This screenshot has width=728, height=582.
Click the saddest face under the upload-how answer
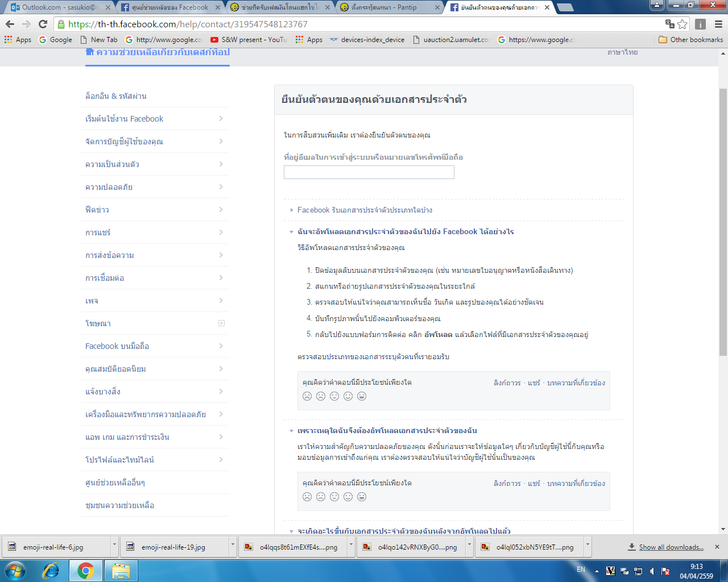pyautogui.click(x=307, y=396)
